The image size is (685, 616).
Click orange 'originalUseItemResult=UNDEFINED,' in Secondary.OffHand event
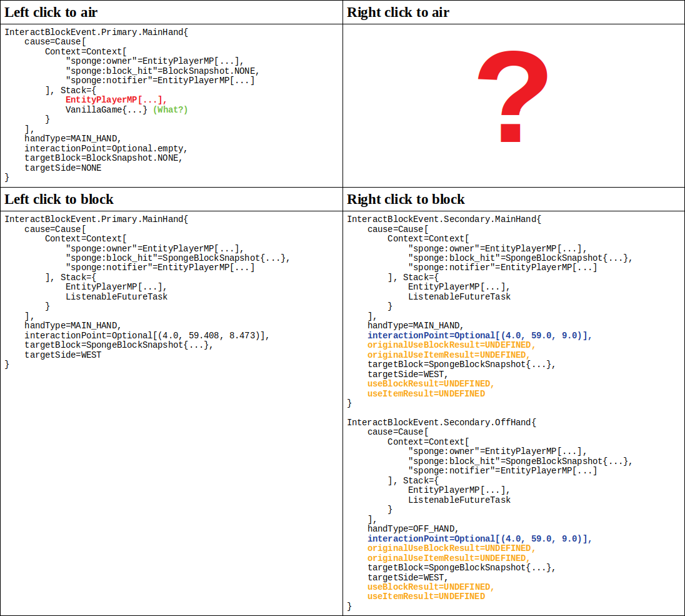click(449, 558)
